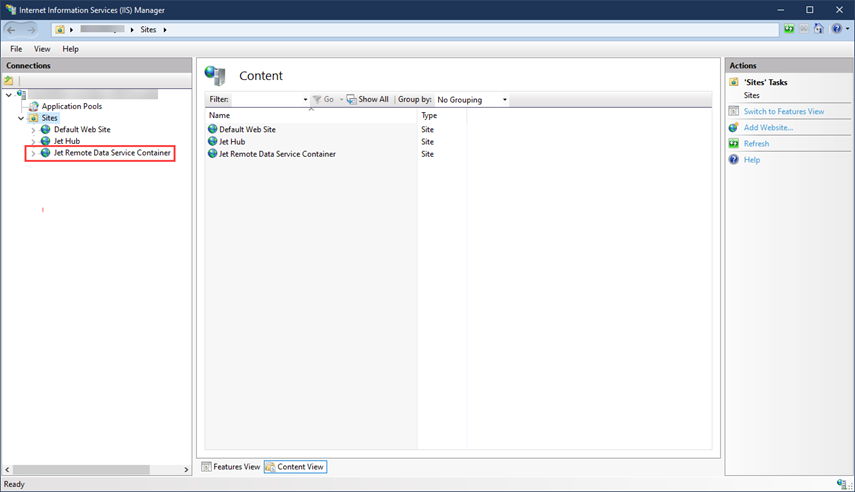Select Jet Remote Data Service Container tree node

click(112, 153)
